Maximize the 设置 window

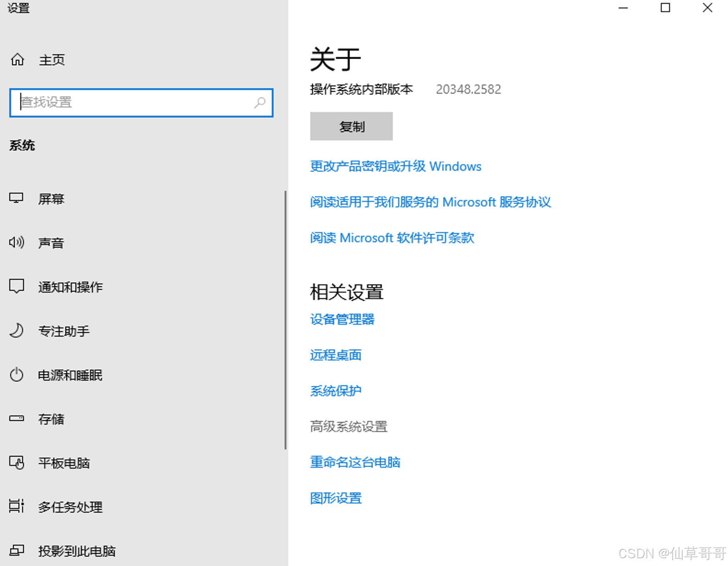click(x=665, y=8)
